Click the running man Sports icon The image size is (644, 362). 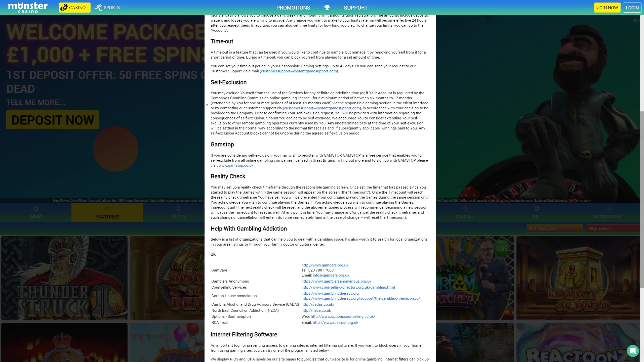98,8
